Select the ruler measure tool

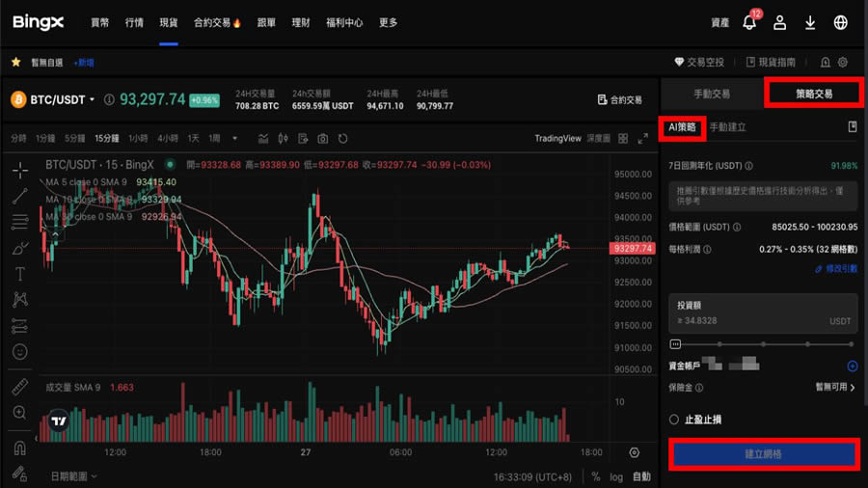pos(20,387)
